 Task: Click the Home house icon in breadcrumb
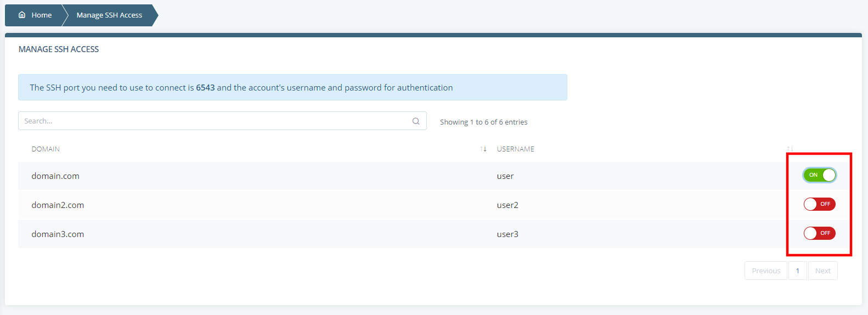(22, 15)
